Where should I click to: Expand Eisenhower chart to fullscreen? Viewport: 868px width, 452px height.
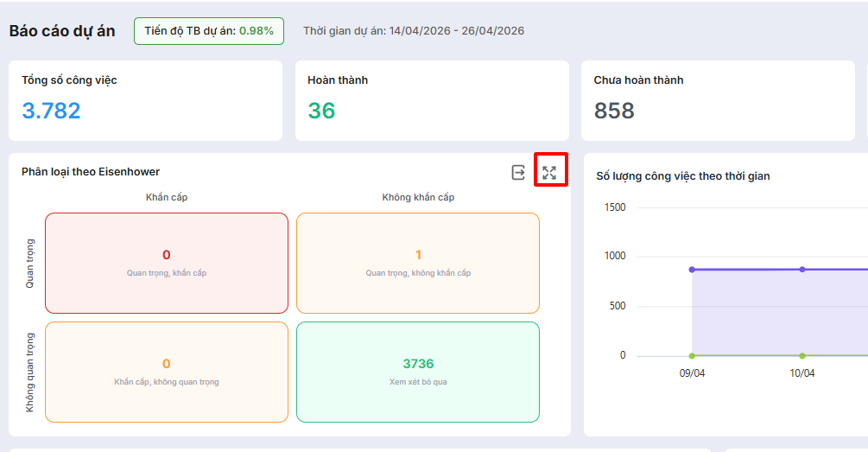pyautogui.click(x=549, y=172)
